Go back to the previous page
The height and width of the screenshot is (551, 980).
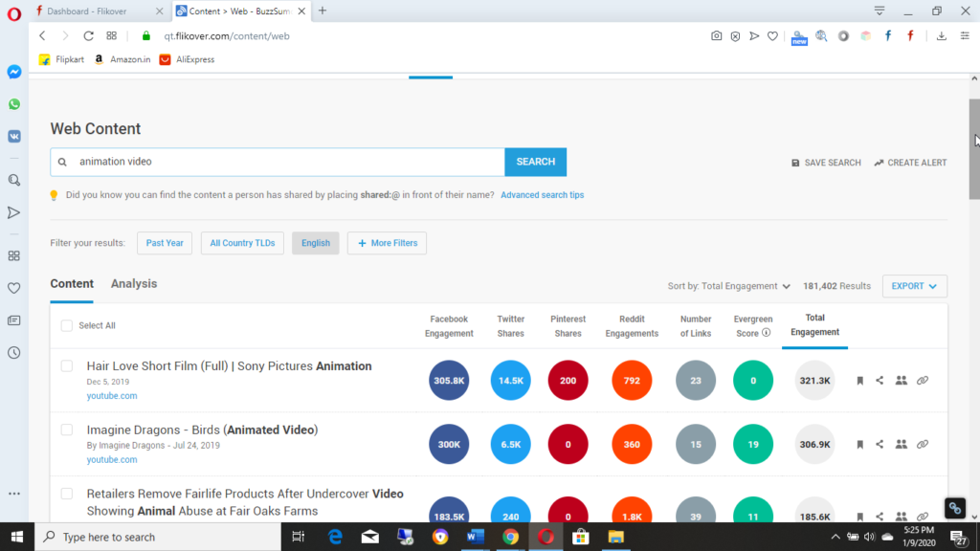click(42, 36)
